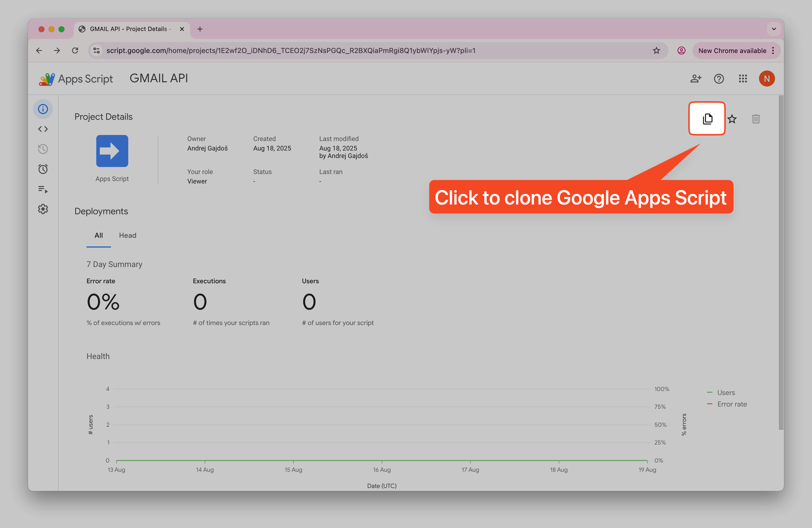Open Chrome three-dot menu

pos(773,50)
